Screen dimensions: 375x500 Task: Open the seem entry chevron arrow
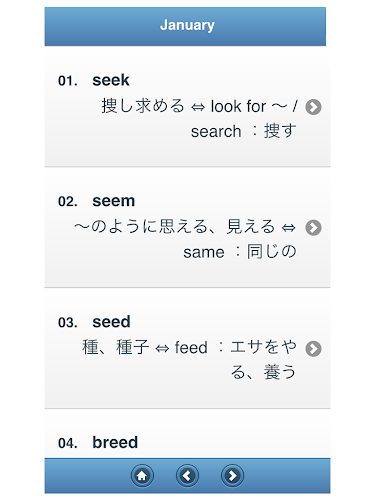pos(313,228)
